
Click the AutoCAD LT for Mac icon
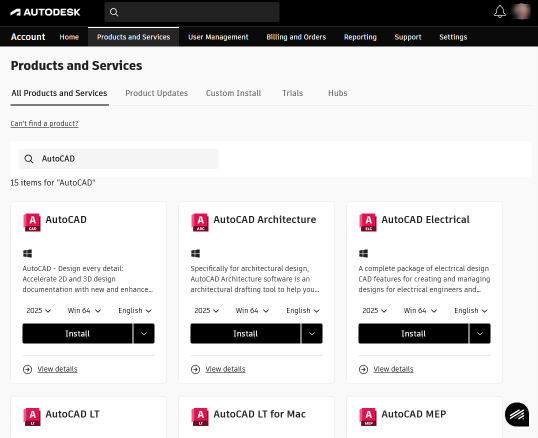click(200, 417)
